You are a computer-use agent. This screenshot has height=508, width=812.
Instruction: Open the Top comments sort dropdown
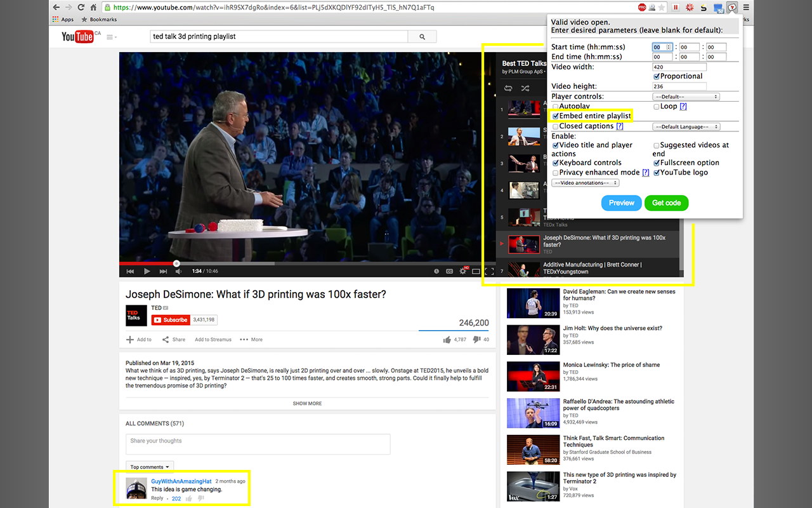(x=150, y=467)
